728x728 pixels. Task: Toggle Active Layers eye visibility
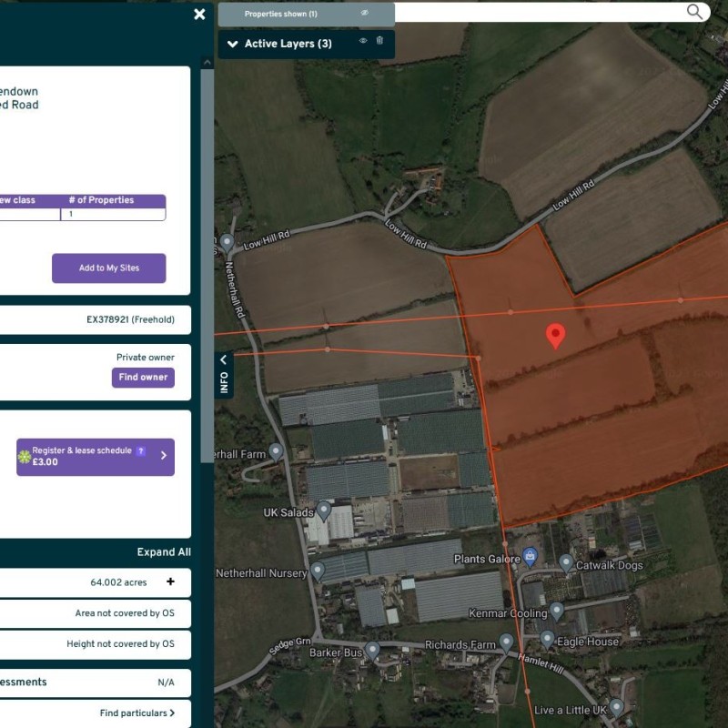click(362, 41)
